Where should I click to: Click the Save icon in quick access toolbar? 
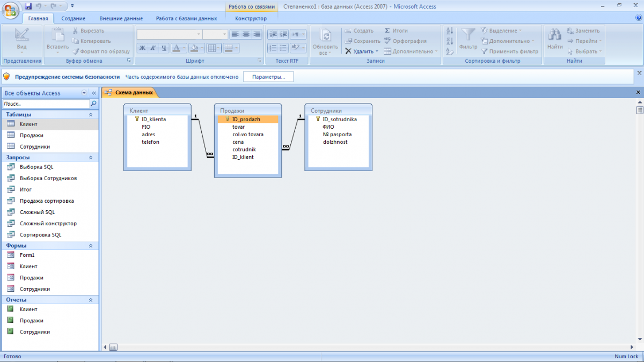click(28, 6)
